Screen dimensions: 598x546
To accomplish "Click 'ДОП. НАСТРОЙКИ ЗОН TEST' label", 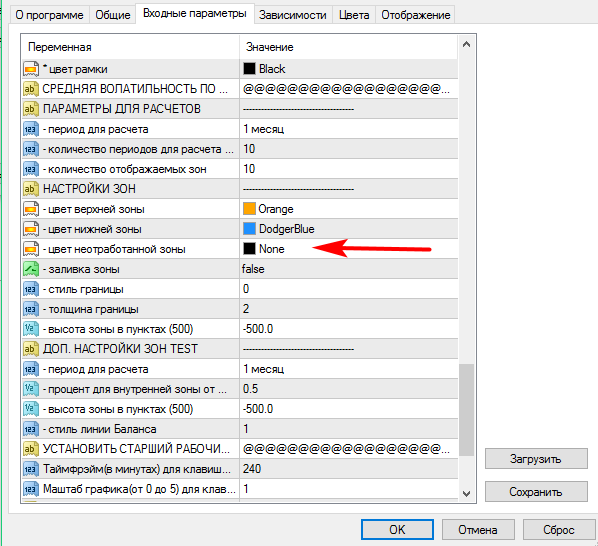I will point(120,349).
